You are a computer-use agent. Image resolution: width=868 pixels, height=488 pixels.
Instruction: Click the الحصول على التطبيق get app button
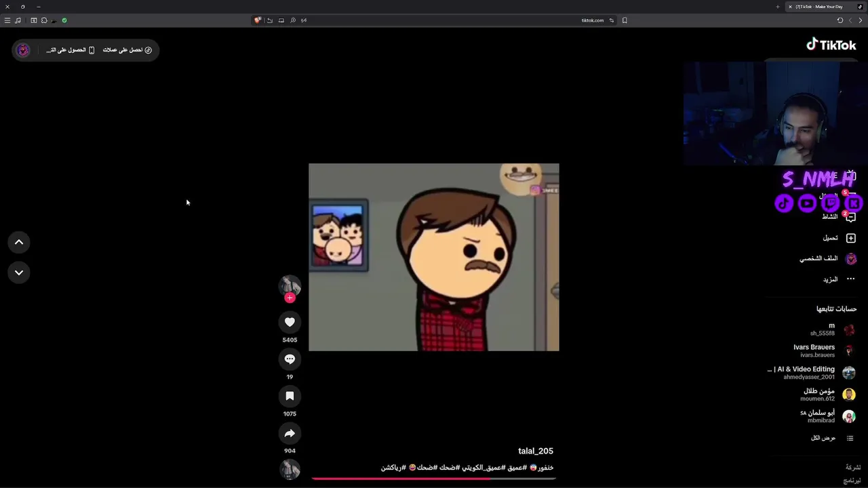pos(71,50)
